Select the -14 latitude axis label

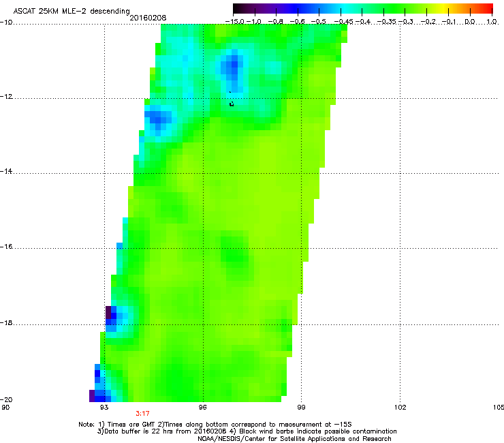click(6, 171)
